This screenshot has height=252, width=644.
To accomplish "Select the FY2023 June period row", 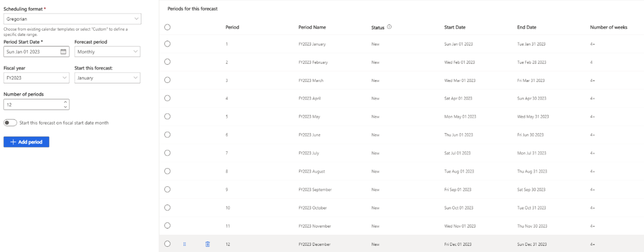I will tap(167, 134).
